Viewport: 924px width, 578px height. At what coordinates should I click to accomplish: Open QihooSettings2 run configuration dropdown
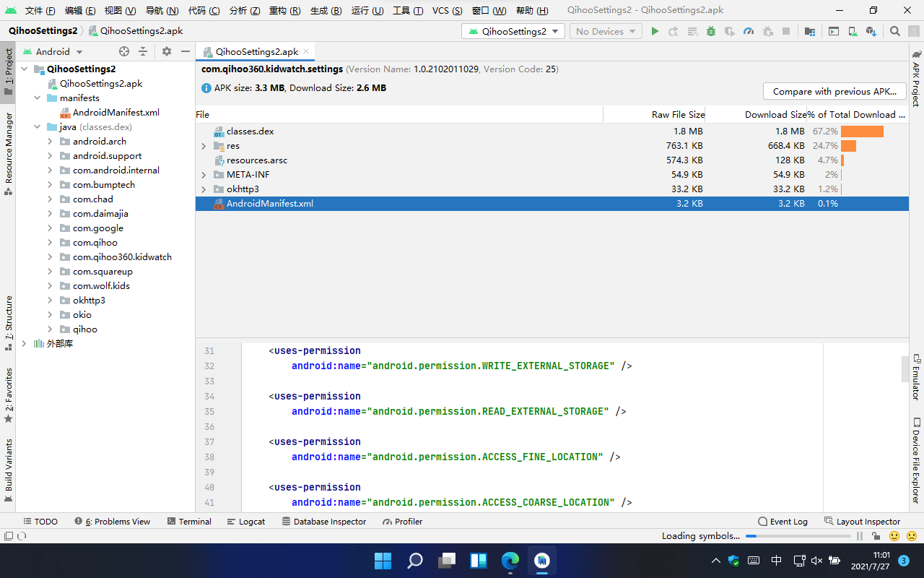point(513,31)
